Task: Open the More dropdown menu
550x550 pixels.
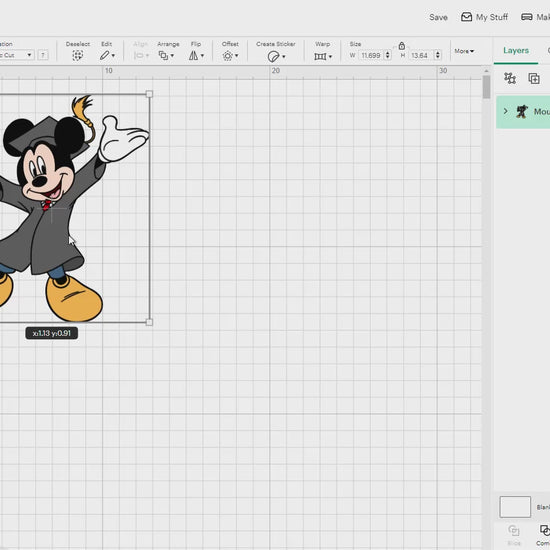Action: [464, 51]
